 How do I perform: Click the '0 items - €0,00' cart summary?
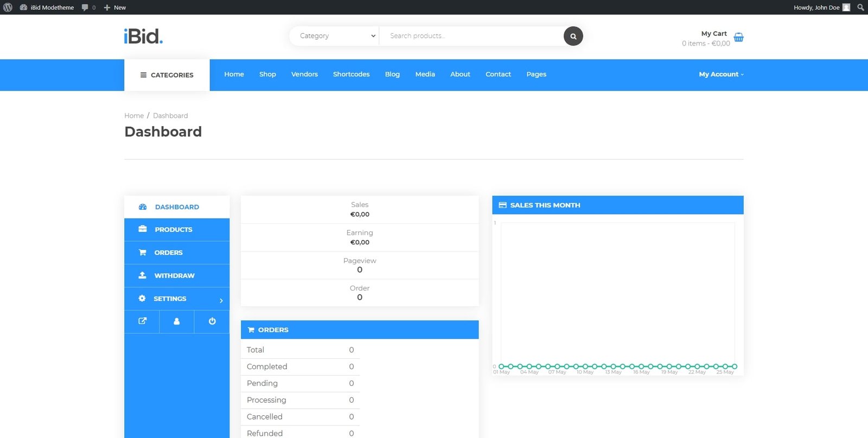[706, 43]
